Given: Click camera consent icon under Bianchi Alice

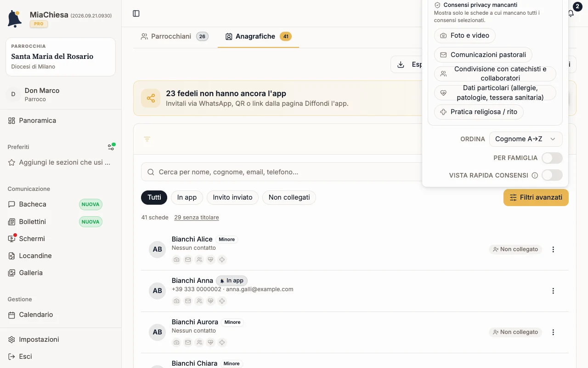Looking at the screenshot, I should tap(176, 259).
